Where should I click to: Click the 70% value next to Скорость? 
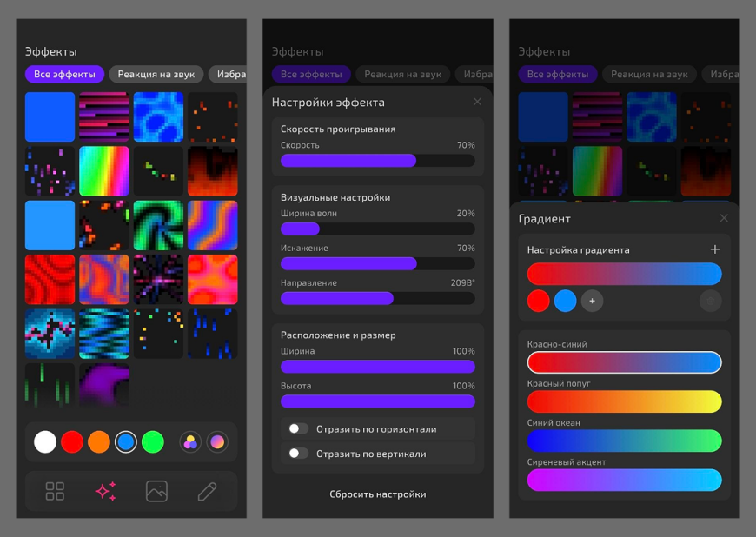[466, 145]
